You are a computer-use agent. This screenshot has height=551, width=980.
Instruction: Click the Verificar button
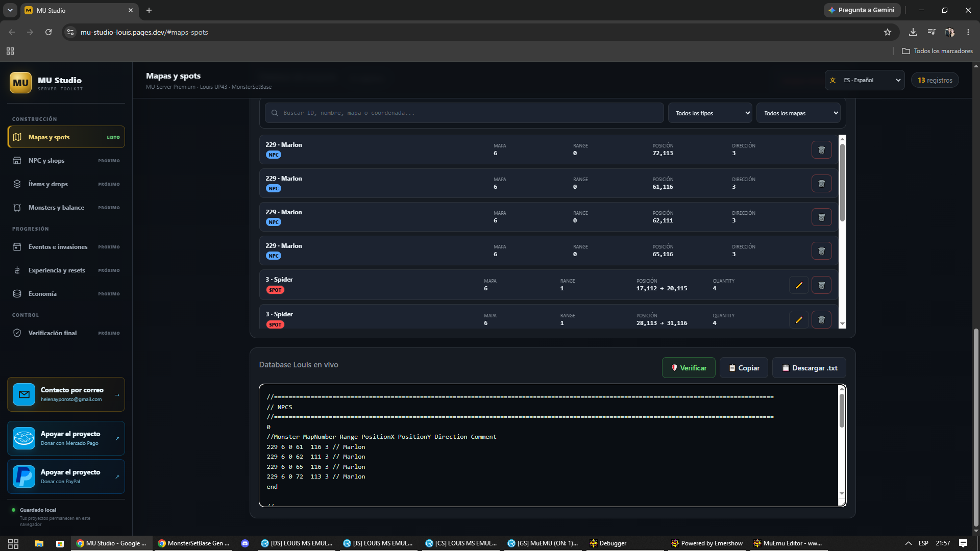pos(689,368)
